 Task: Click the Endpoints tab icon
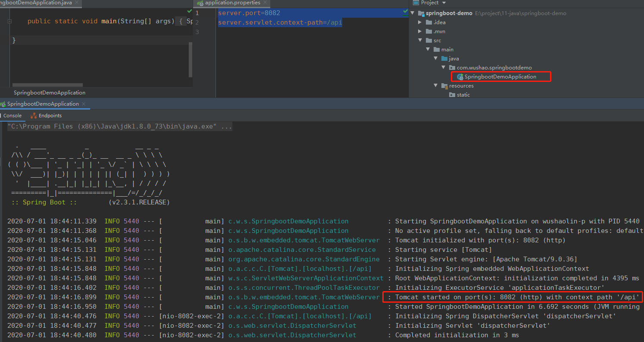34,116
